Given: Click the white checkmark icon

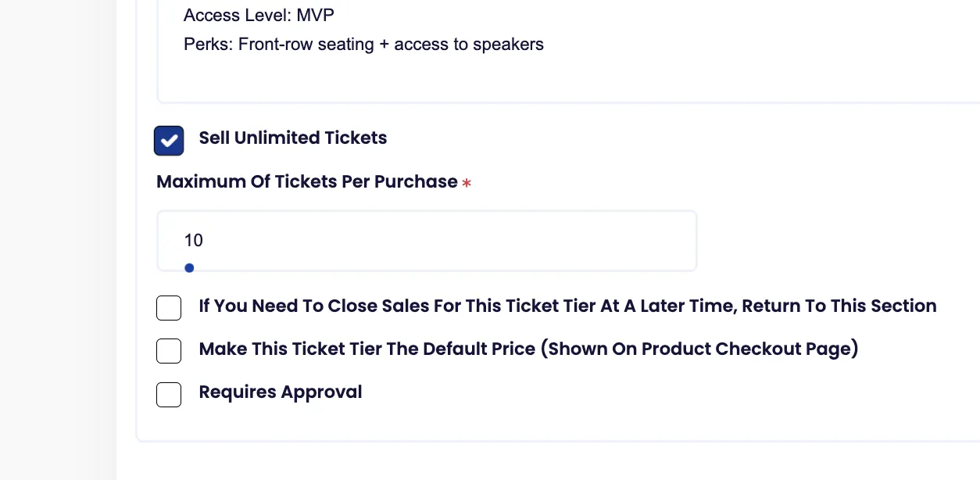Looking at the screenshot, I should pyautogui.click(x=169, y=141).
